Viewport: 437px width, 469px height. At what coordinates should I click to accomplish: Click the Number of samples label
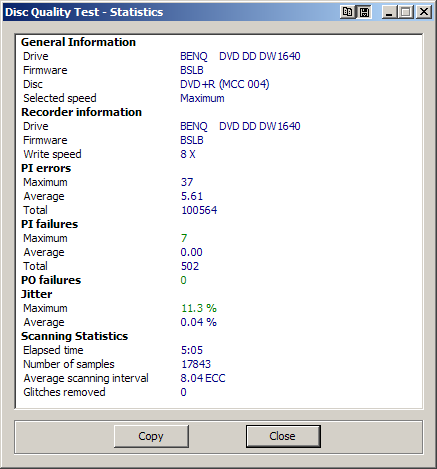pyautogui.click(x=69, y=364)
